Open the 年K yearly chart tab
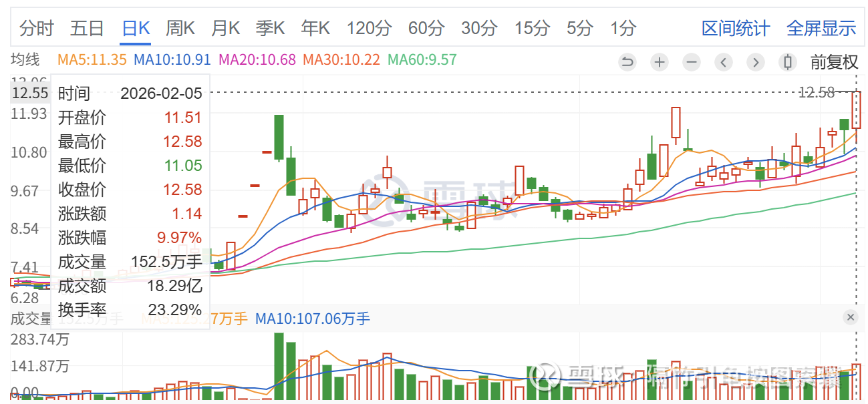Screen dimensions: 868x404 click(315, 28)
